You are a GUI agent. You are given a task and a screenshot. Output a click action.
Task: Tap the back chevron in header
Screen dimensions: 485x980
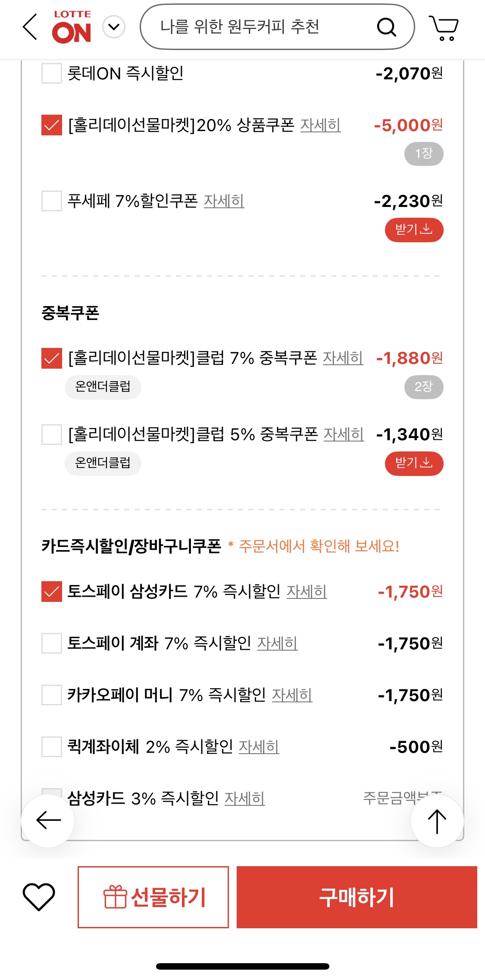tap(30, 27)
